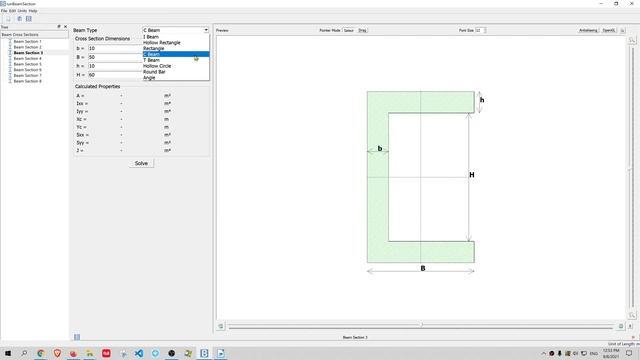The image size is (640, 360).
Task: Select Beam Section 5 in the tree
Action: coord(27,64)
